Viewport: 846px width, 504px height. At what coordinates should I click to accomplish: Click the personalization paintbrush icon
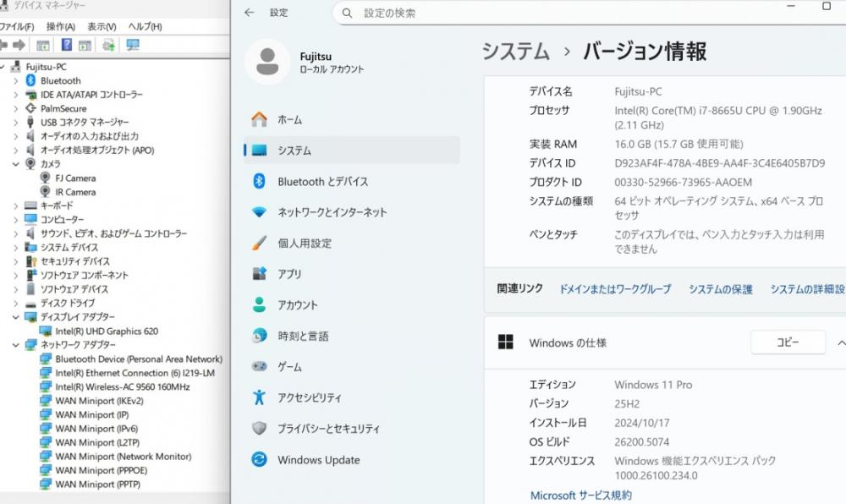pyautogui.click(x=260, y=244)
